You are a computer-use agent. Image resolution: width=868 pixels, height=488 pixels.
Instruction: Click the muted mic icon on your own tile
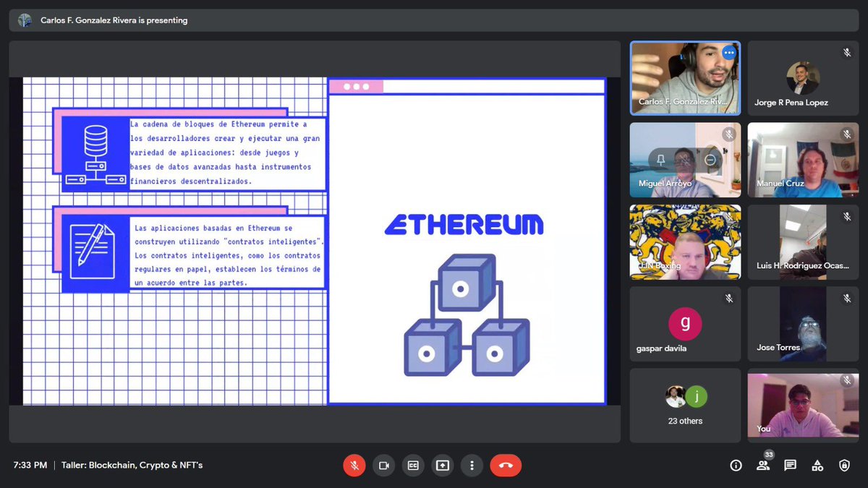pyautogui.click(x=847, y=380)
